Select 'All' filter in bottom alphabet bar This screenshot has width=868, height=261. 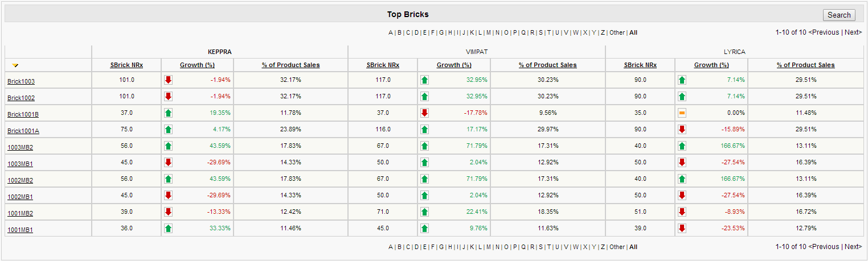tap(633, 247)
